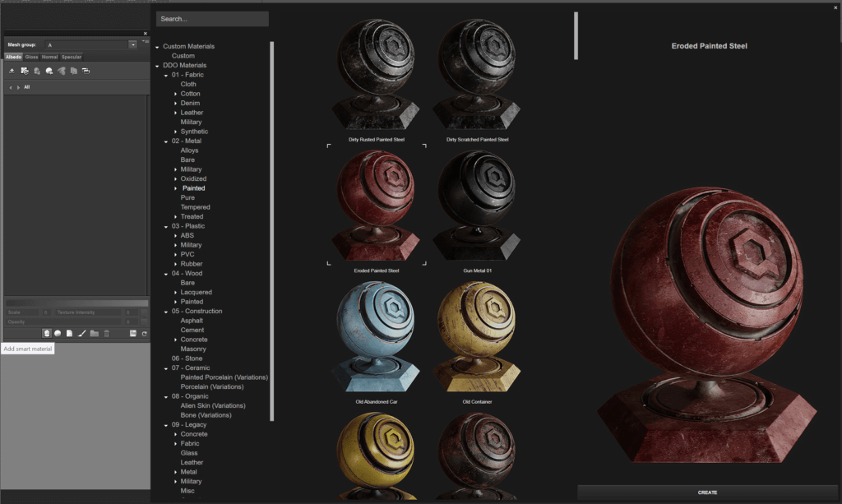Click the download tray icon below Albedo tab

[x=12, y=71]
